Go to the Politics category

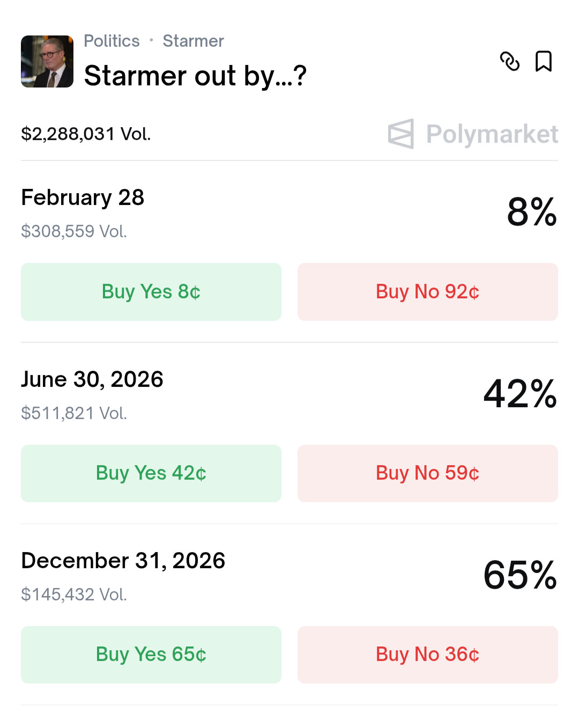tap(112, 41)
